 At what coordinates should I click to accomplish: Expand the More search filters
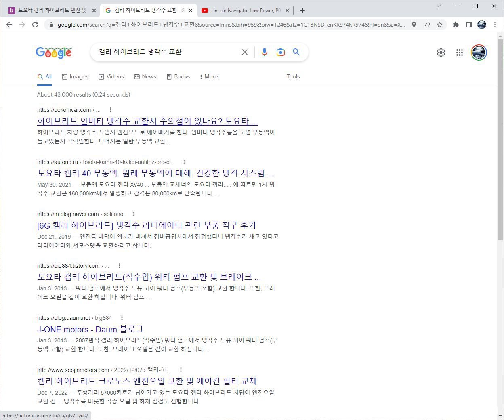point(209,76)
